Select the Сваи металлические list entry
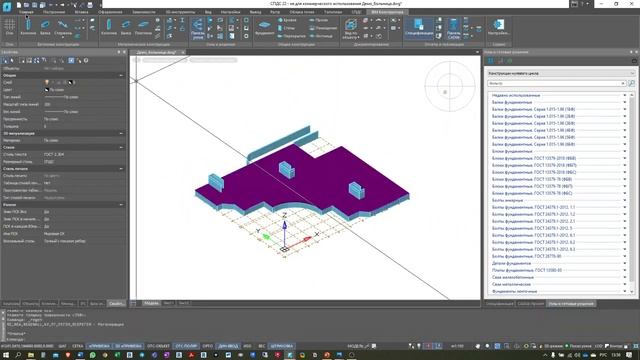The width and height of the screenshot is (640, 360). point(511,284)
